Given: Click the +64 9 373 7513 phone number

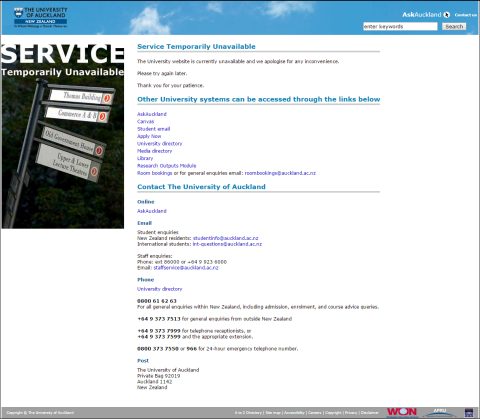Looking at the screenshot, I should coord(159,319).
